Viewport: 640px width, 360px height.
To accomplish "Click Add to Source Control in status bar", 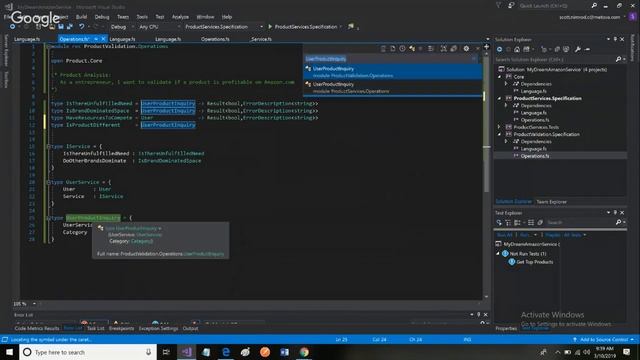I will pos(604,340).
